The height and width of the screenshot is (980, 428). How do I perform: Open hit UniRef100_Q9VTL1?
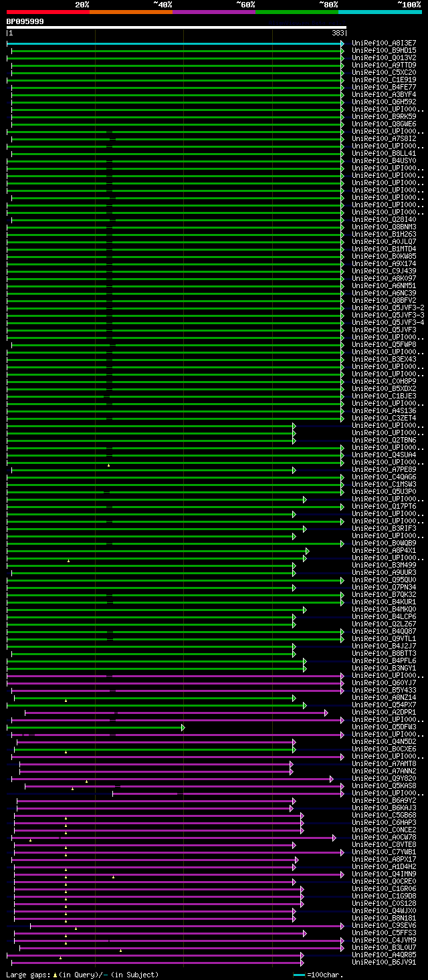click(384, 638)
